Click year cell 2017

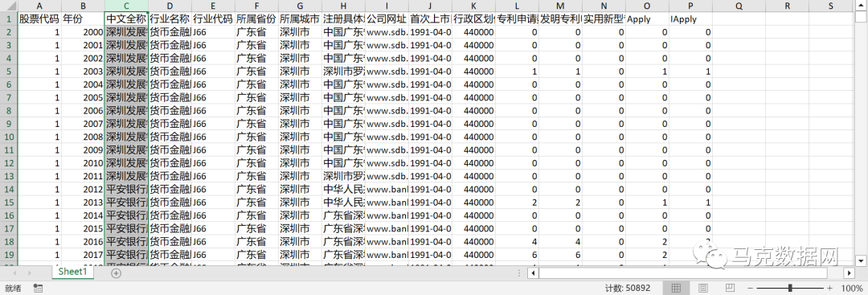coord(83,254)
